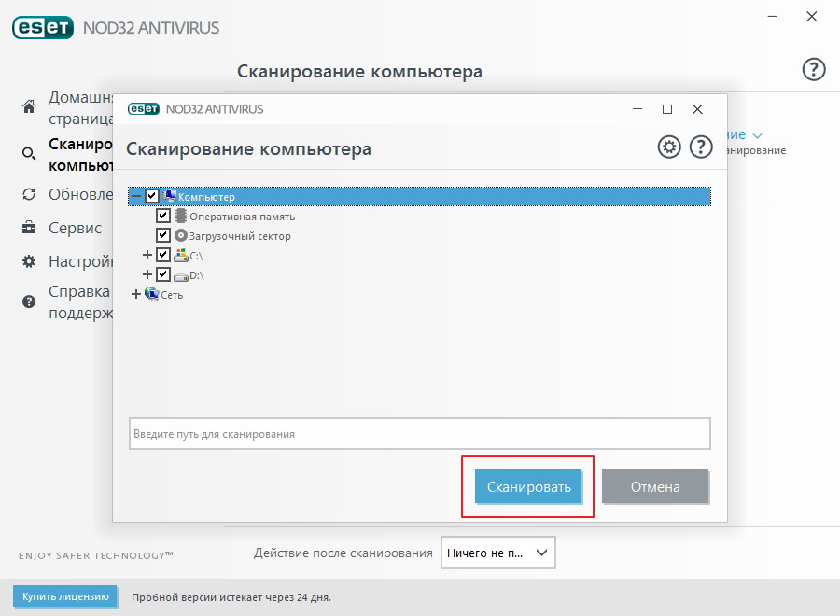Click the Купить лицензию button
The height and width of the screenshot is (616, 840).
click(65, 596)
